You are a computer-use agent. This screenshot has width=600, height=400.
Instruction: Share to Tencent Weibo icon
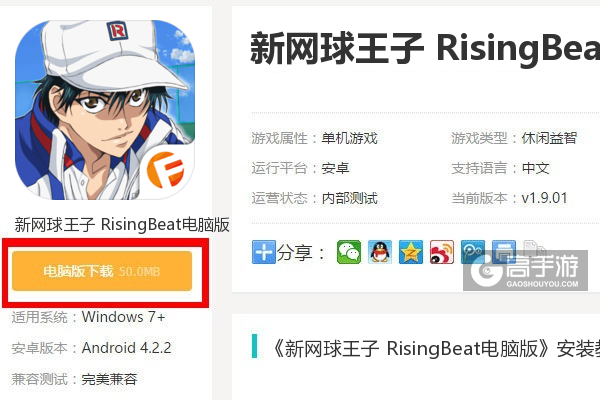[473, 252]
